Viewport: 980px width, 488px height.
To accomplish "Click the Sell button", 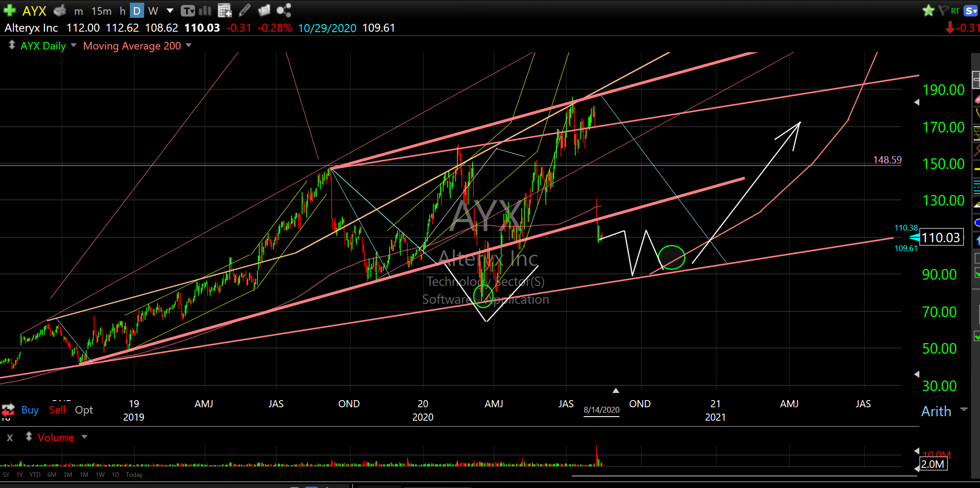I will (57, 409).
